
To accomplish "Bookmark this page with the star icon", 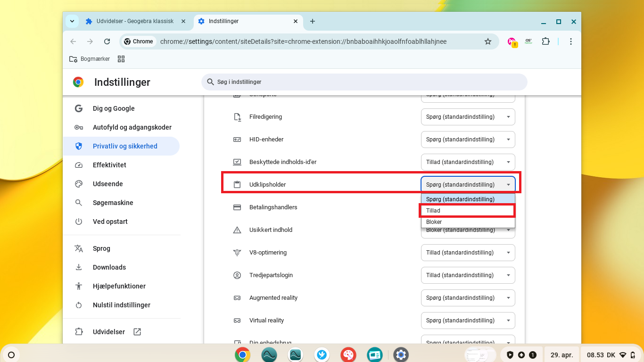I will coord(488,41).
